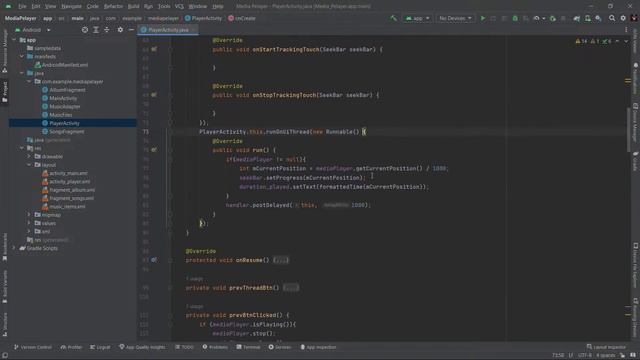The width and height of the screenshot is (640, 360).
Task: Open the Refactor menu
Action: 113,6
